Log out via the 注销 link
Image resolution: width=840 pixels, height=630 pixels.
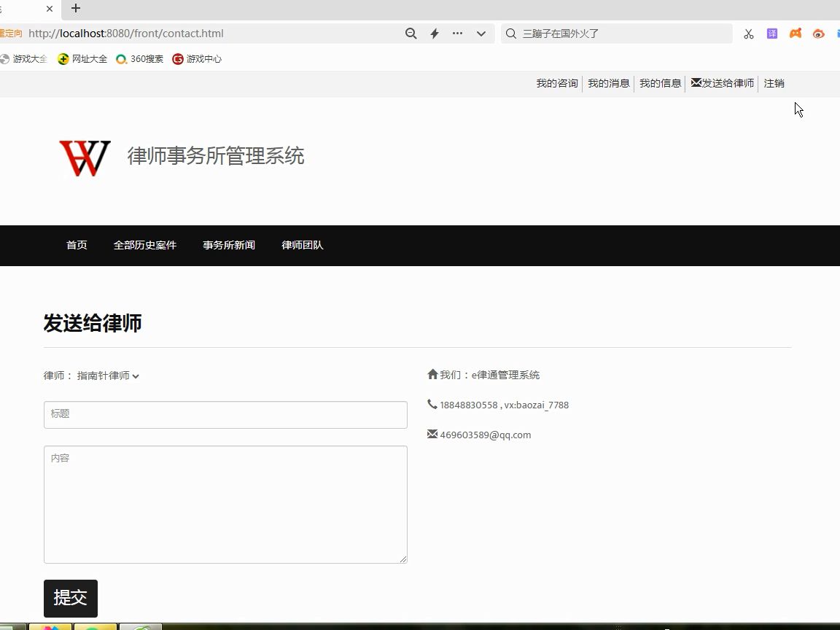point(774,83)
